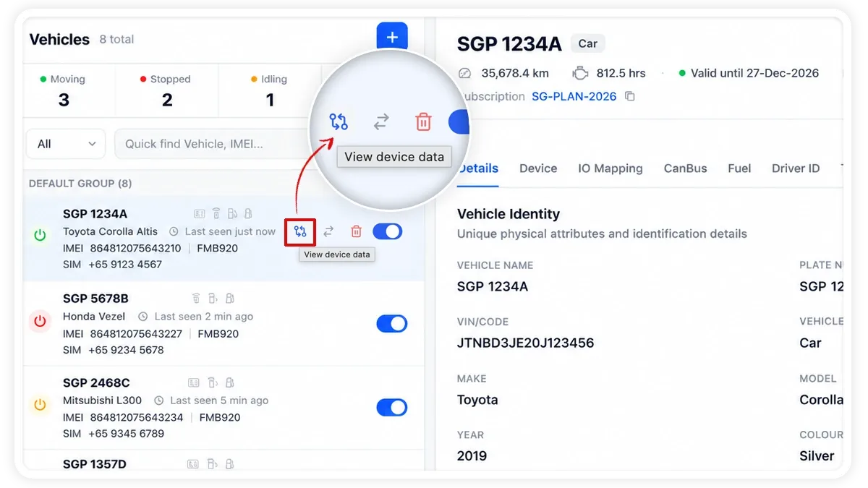The width and height of the screenshot is (868, 488).
Task: Toggle the SGP 2468C enable switch
Action: coord(392,408)
